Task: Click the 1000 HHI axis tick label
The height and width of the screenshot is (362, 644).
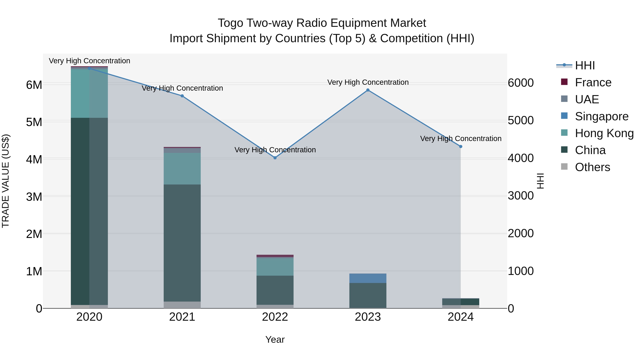Action: pos(521,271)
